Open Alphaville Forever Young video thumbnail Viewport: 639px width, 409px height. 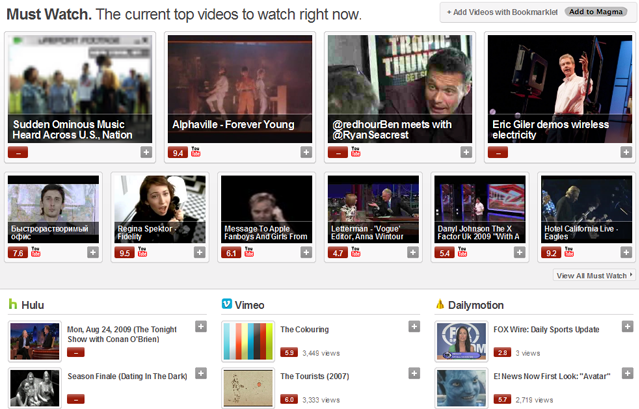click(x=240, y=89)
